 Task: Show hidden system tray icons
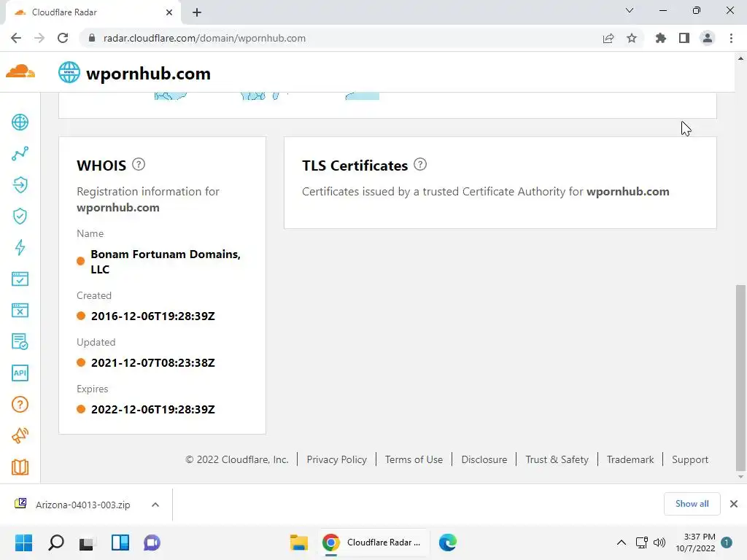pyautogui.click(x=622, y=542)
